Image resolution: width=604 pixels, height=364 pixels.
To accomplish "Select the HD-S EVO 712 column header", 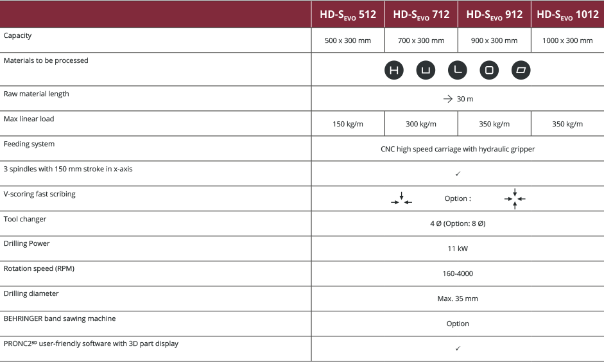I will pos(421,14).
